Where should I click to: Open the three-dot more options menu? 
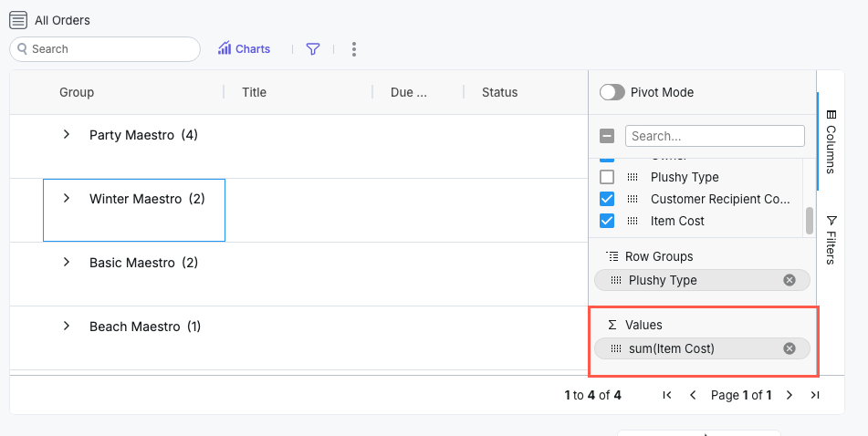click(x=354, y=49)
